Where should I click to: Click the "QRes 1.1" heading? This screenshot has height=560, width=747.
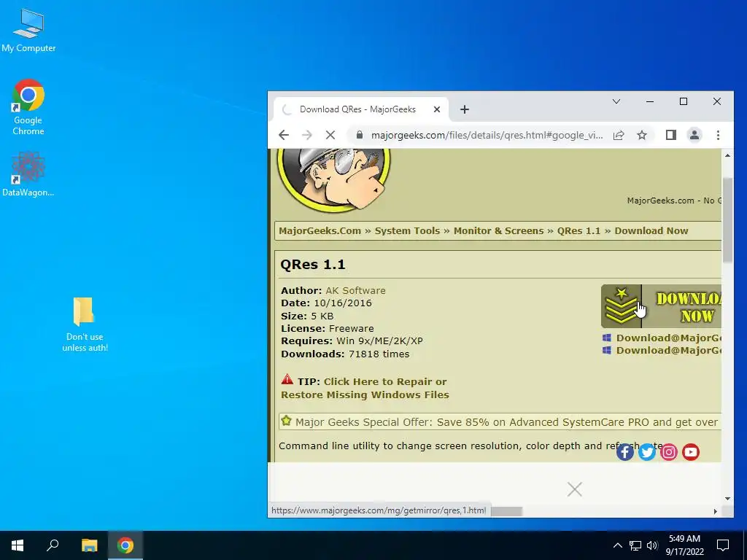point(312,265)
